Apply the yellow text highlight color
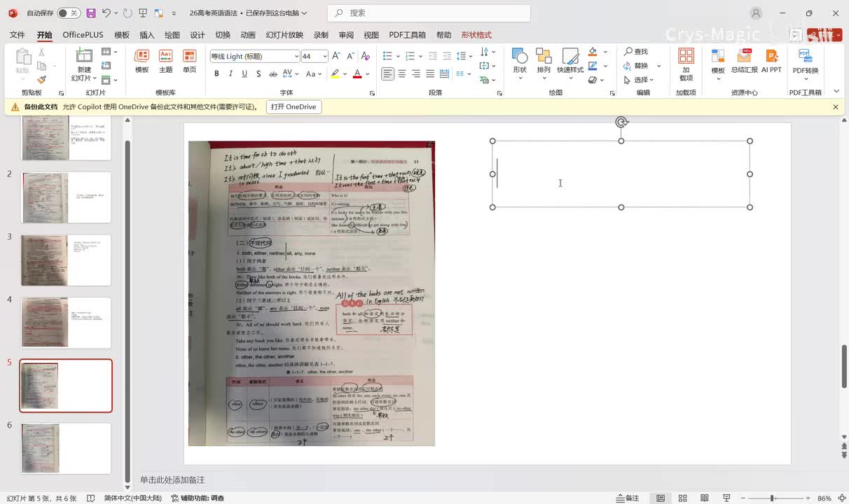This screenshot has height=504, width=849. [335, 73]
